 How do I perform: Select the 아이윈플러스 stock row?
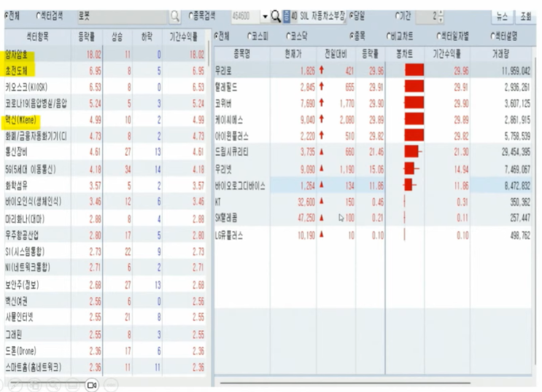373,136
